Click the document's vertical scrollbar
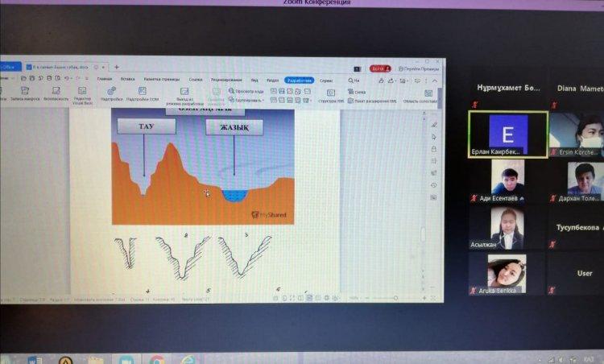 [x=424, y=234]
